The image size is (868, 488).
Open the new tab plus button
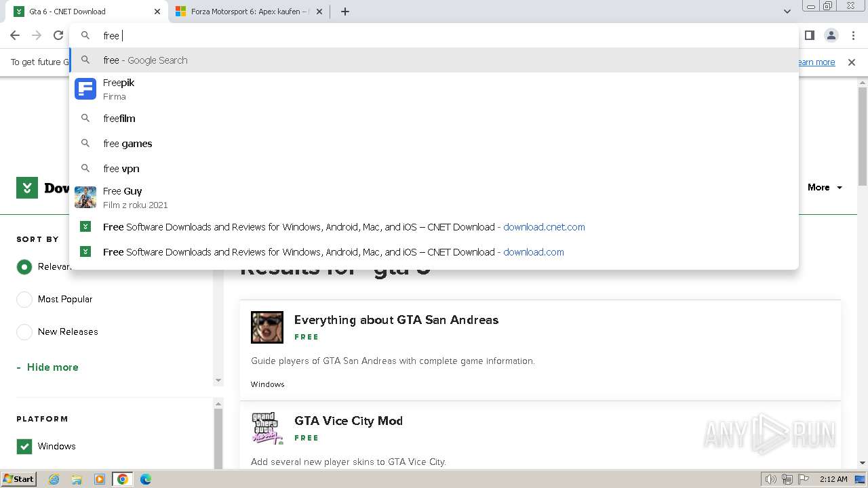pos(344,12)
